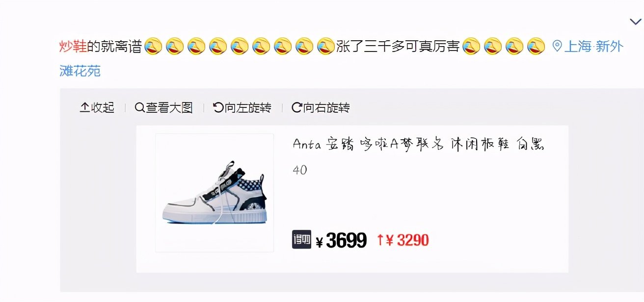Click the 炒鞋 red topic link
The image size is (644, 302).
[x=73, y=47]
